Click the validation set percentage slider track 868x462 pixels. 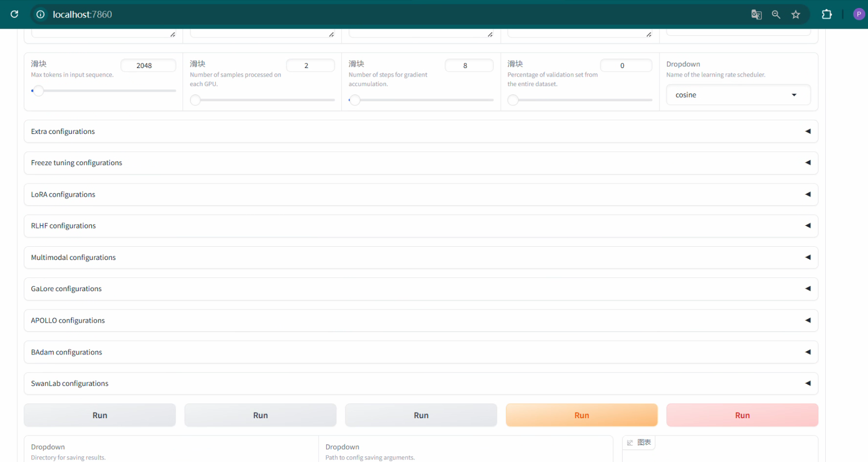pos(580,100)
